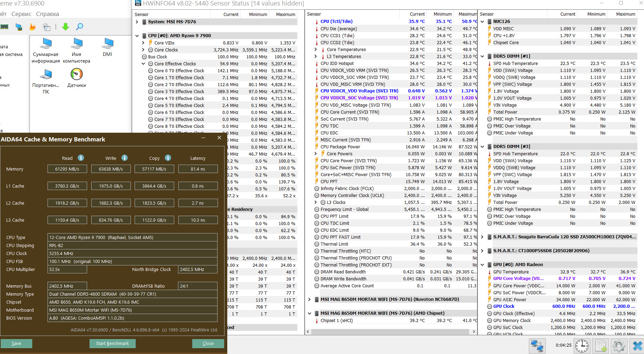Open the DMI computer icon
The height and width of the screenshot is (354, 644).
click(108, 44)
